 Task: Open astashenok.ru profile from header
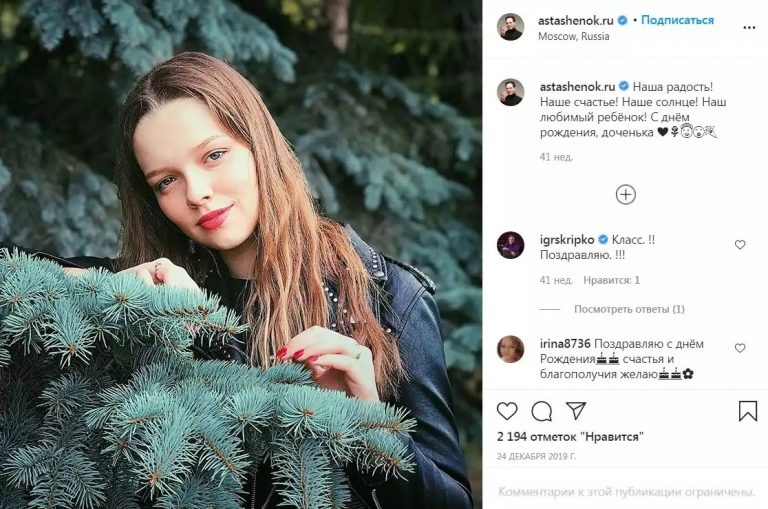click(x=577, y=20)
